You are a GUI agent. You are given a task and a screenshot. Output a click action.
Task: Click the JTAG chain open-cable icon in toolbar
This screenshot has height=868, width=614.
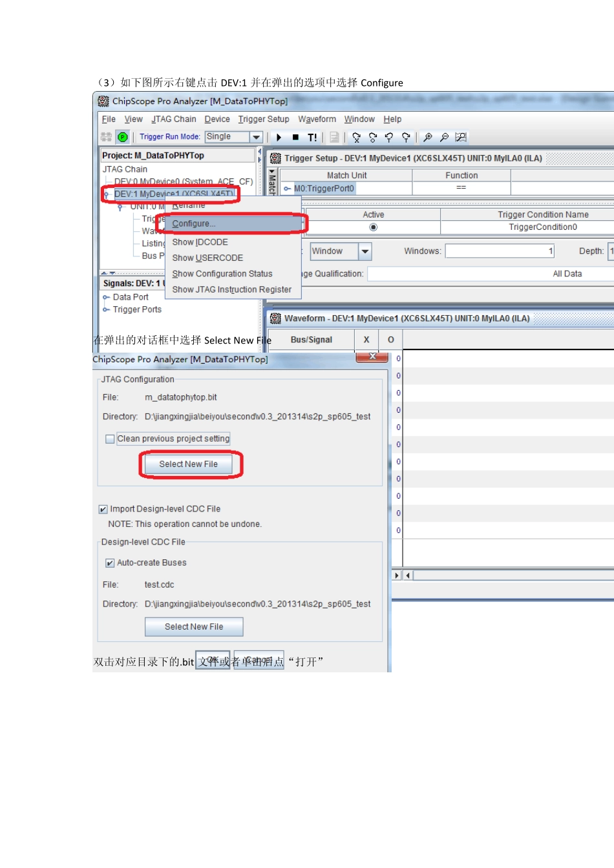click(107, 137)
